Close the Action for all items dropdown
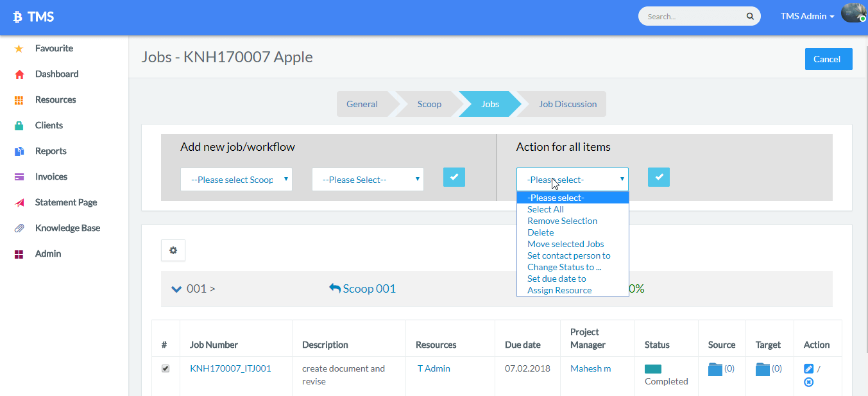 point(572,180)
